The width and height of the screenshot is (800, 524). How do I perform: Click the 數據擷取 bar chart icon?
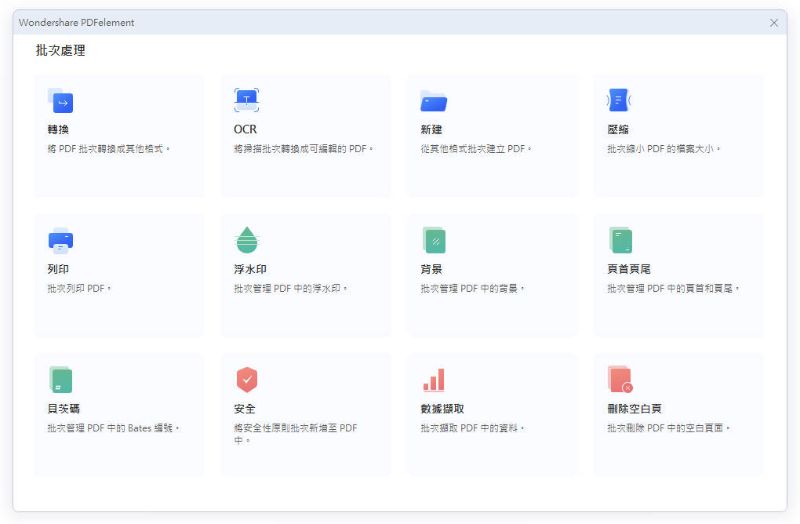pyautogui.click(x=434, y=380)
